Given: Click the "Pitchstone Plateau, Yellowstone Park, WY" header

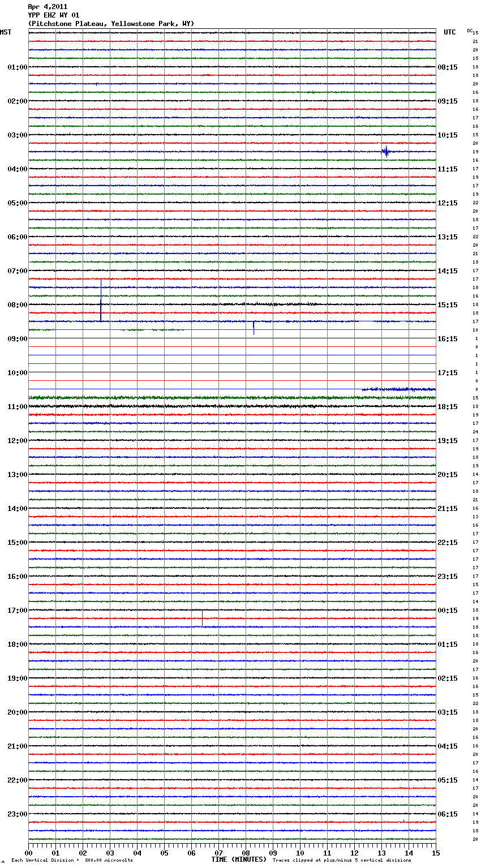Looking at the screenshot, I should pos(111,24).
